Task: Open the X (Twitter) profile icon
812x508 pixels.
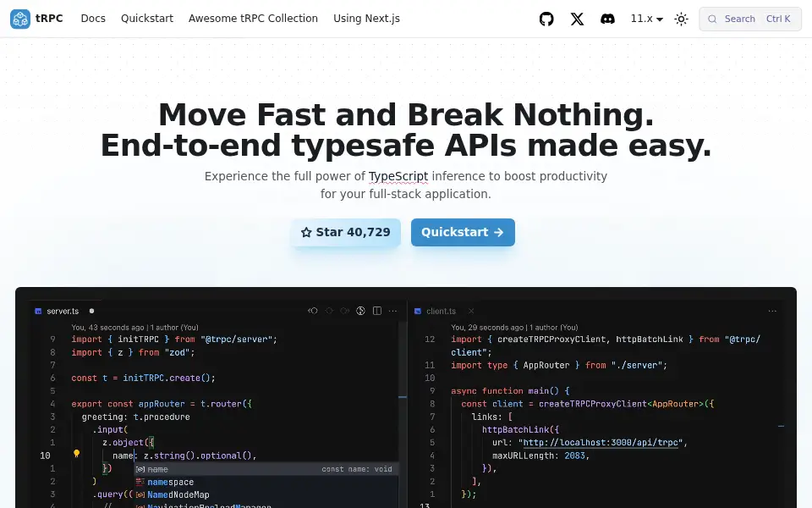Action: [x=577, y=19]
